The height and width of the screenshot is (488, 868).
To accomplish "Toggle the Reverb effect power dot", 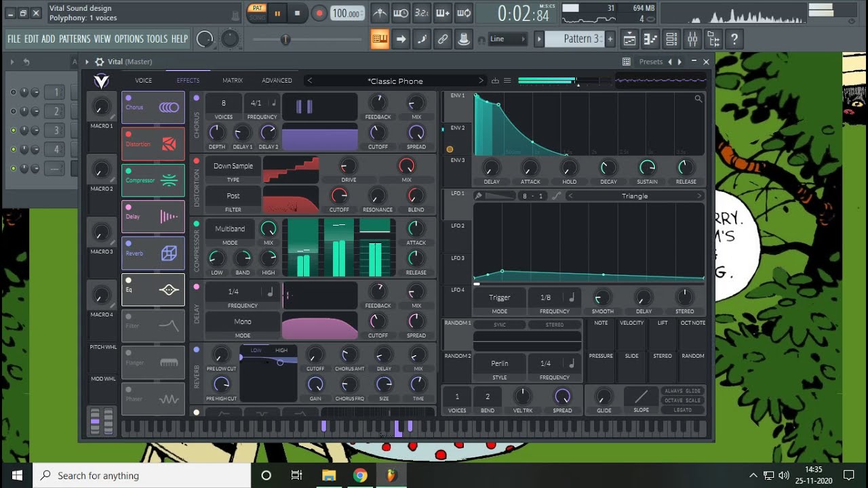I will tap(128, 244).
